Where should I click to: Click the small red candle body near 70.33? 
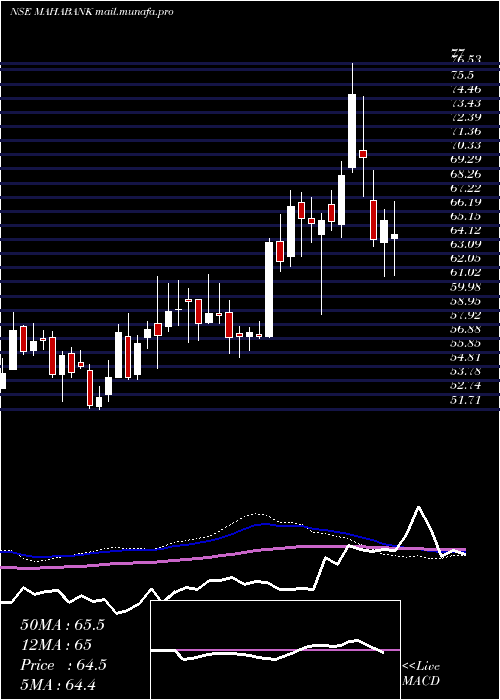pos(363,154)
